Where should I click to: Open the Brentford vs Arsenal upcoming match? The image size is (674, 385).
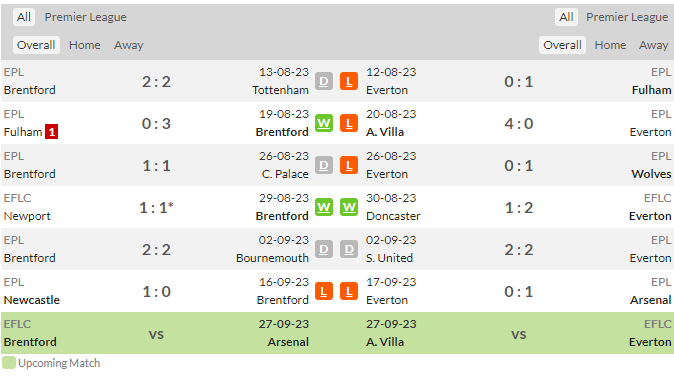click(156, 333)
